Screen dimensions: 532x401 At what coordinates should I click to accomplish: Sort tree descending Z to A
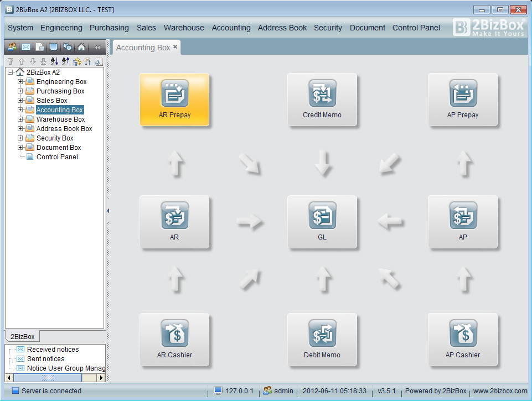(65, 61)
